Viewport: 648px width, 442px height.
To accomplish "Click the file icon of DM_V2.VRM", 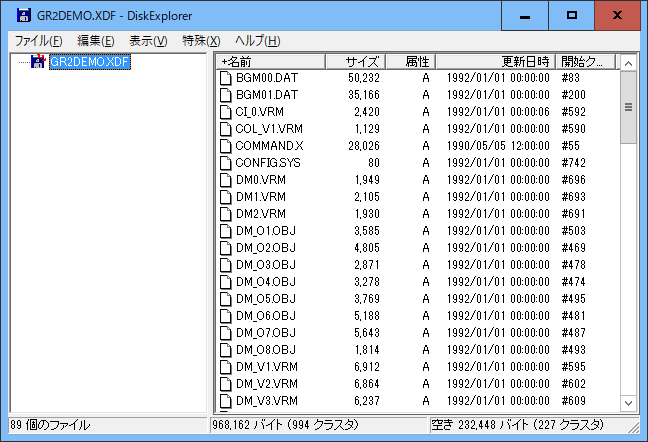I will (226, 384).
